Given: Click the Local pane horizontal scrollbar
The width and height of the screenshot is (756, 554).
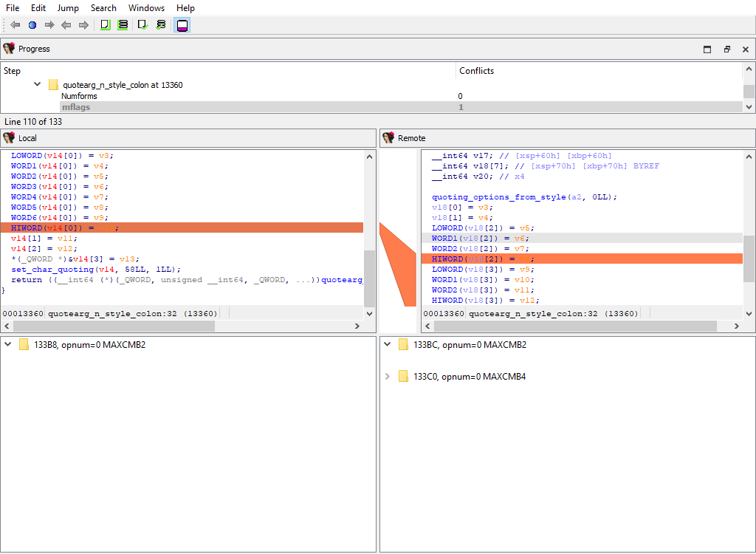Looking at the screenshot, I should coord(113,326).
